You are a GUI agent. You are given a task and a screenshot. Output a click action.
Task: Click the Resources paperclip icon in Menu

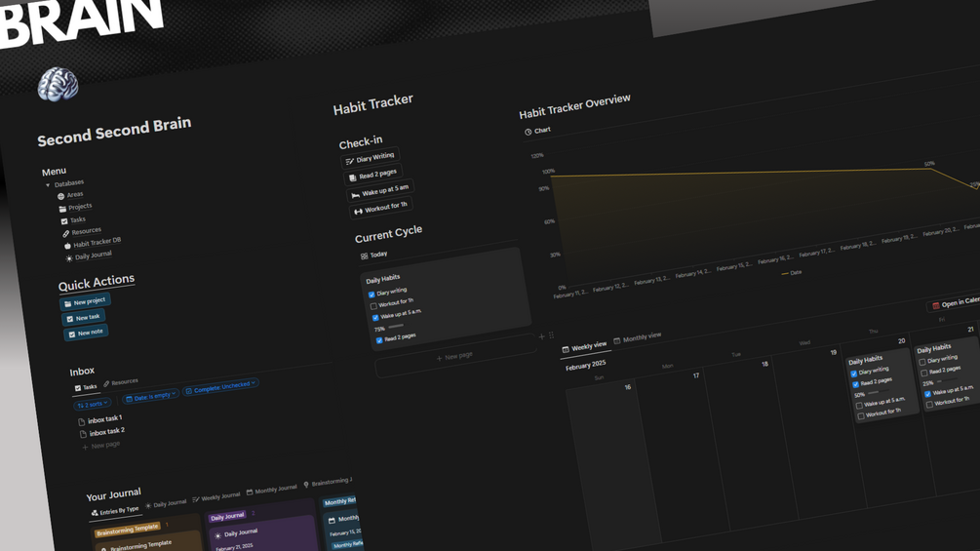tap(65, 234)
